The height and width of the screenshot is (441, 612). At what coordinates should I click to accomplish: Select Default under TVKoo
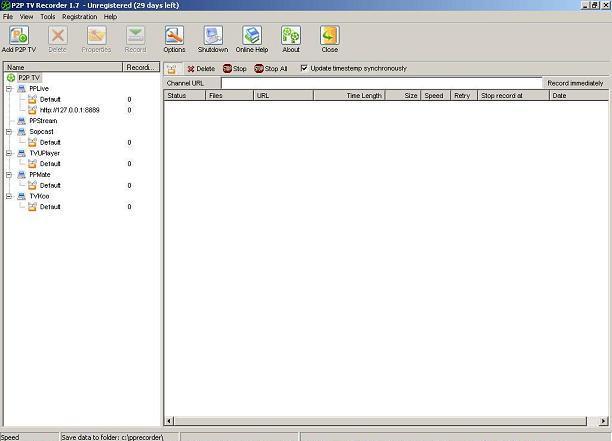pyautogui.click(x=50, y=207)
